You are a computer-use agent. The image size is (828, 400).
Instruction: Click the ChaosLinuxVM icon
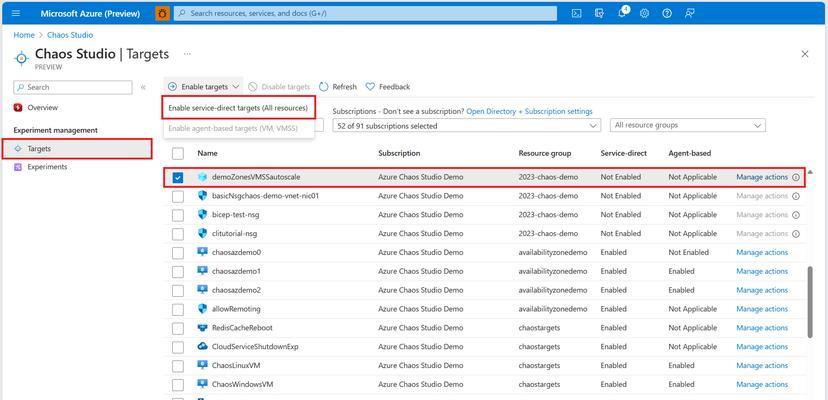point(202,365)
